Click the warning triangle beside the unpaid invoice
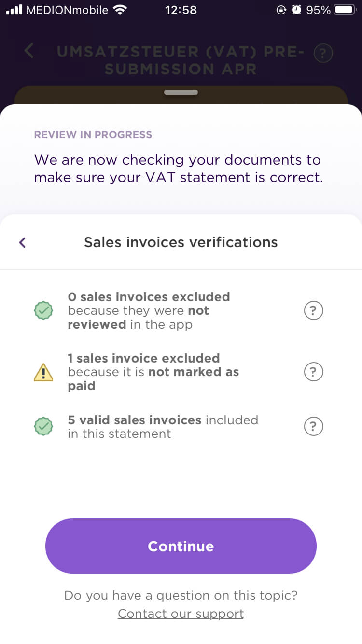The height and width of the screenshot is (644, 362). 44,372
